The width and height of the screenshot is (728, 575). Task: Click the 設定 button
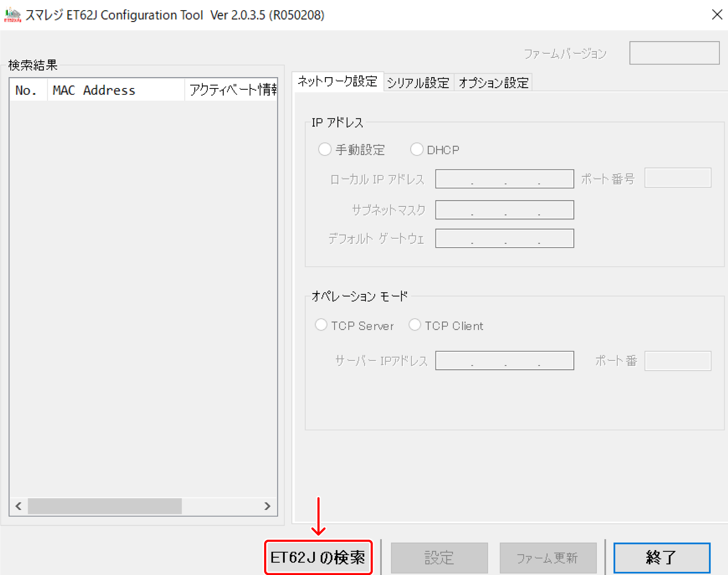tap(439, 558)
